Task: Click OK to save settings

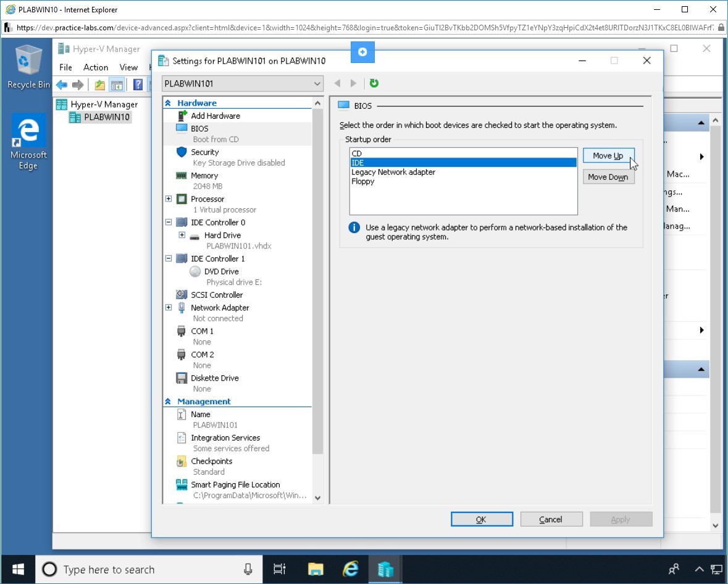Action: 482,520
